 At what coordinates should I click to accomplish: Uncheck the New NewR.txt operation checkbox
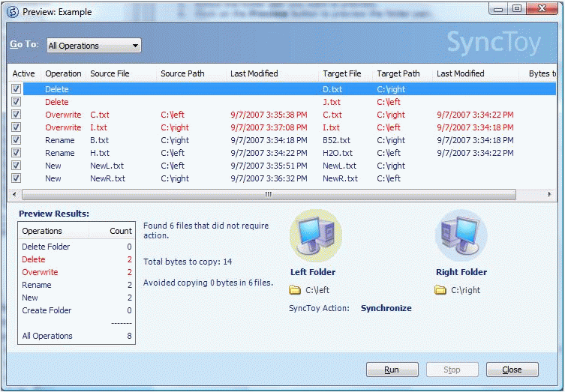point(16,178)
